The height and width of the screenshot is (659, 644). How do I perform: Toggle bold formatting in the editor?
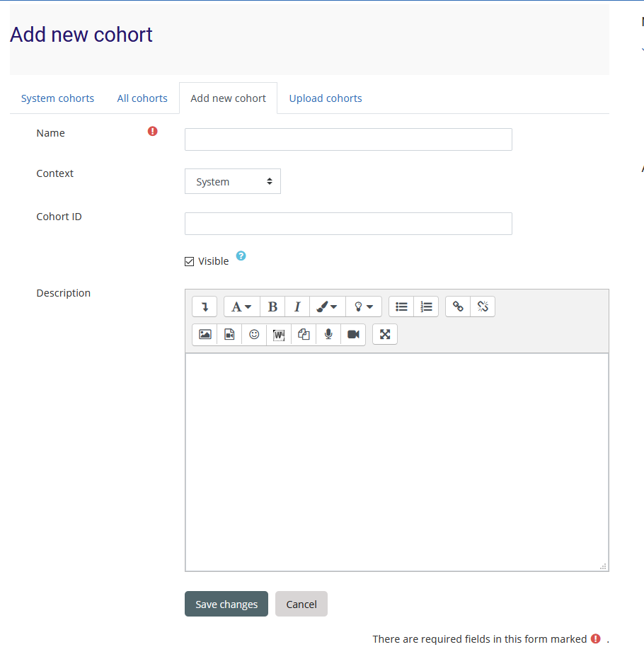272,306
